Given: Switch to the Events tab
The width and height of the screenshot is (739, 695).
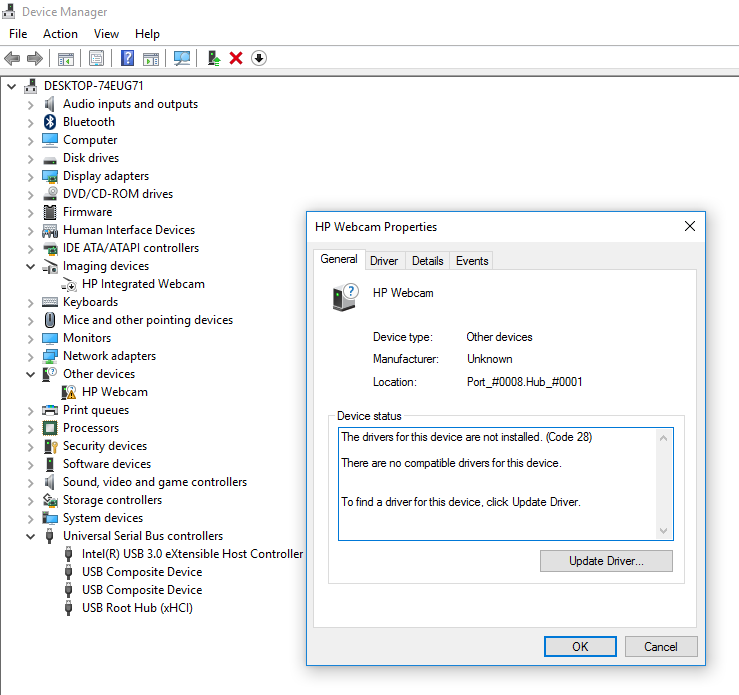Looking at the screenshot, I should pos(472,261).
